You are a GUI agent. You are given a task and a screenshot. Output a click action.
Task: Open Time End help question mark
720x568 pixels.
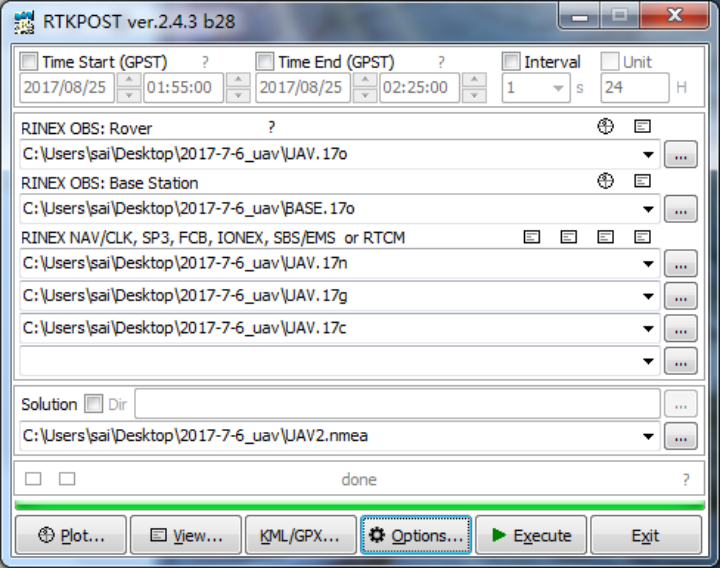coord(441,62)
